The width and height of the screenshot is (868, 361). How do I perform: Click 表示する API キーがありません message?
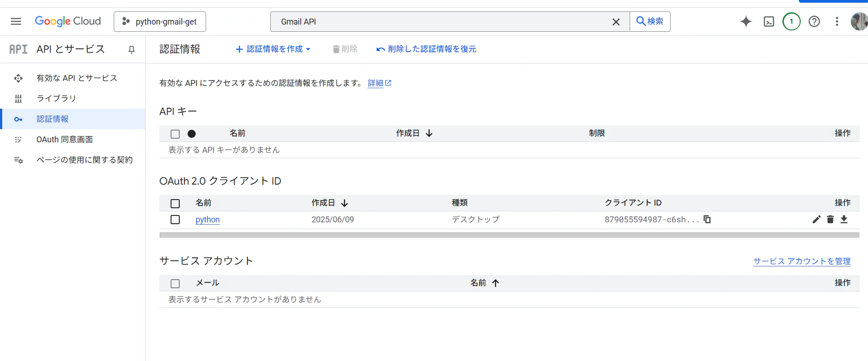(x=224, y=150)
